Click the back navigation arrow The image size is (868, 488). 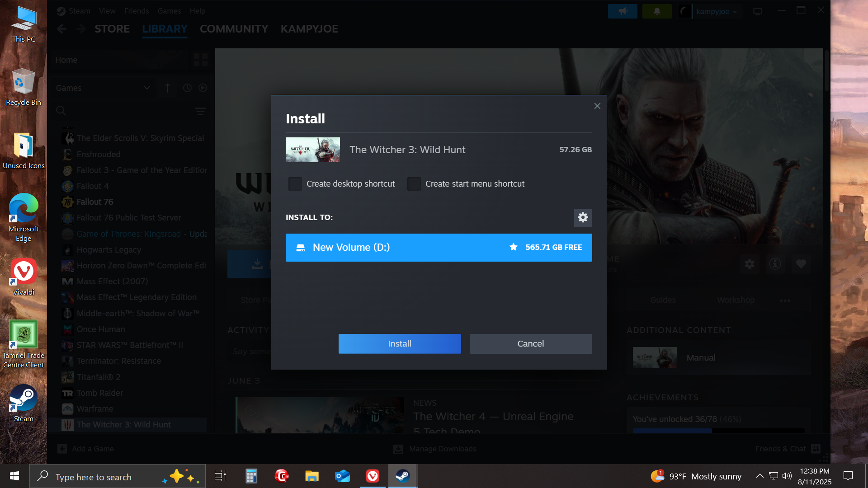pyautogui.click(x=62, y=29)
